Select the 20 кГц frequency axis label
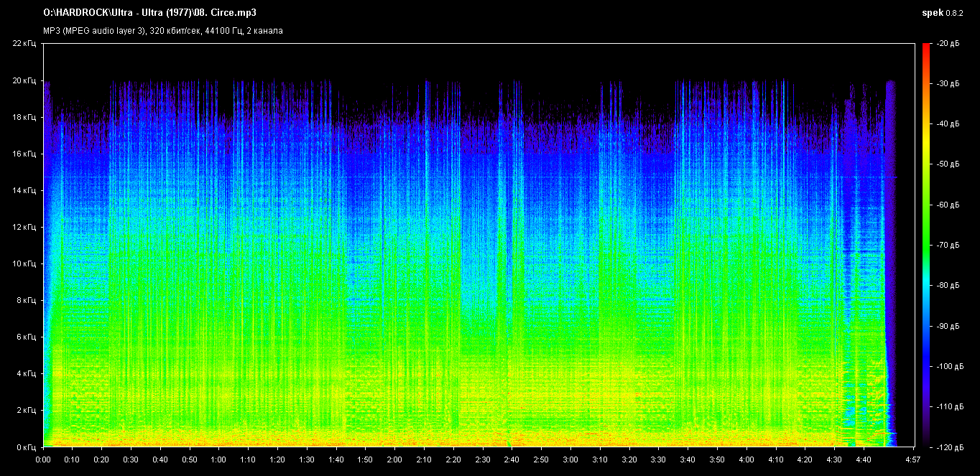Screen dimensions: 980x476 tap(24, 80)
